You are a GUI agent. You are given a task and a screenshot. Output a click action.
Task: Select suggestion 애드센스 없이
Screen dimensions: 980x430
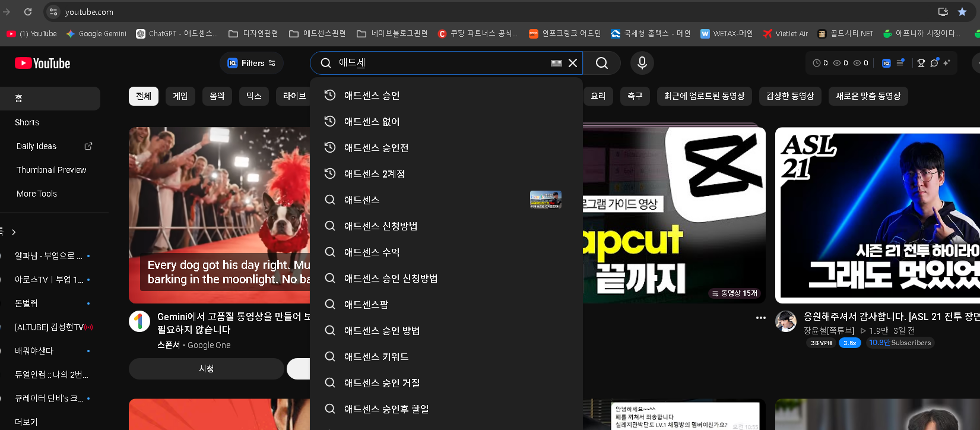click(446, 121)
